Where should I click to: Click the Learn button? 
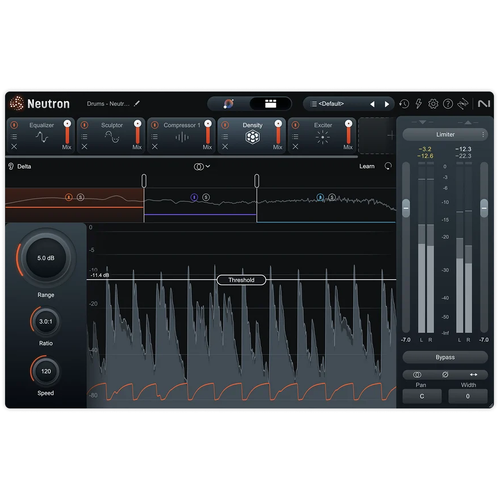point(367,166)
